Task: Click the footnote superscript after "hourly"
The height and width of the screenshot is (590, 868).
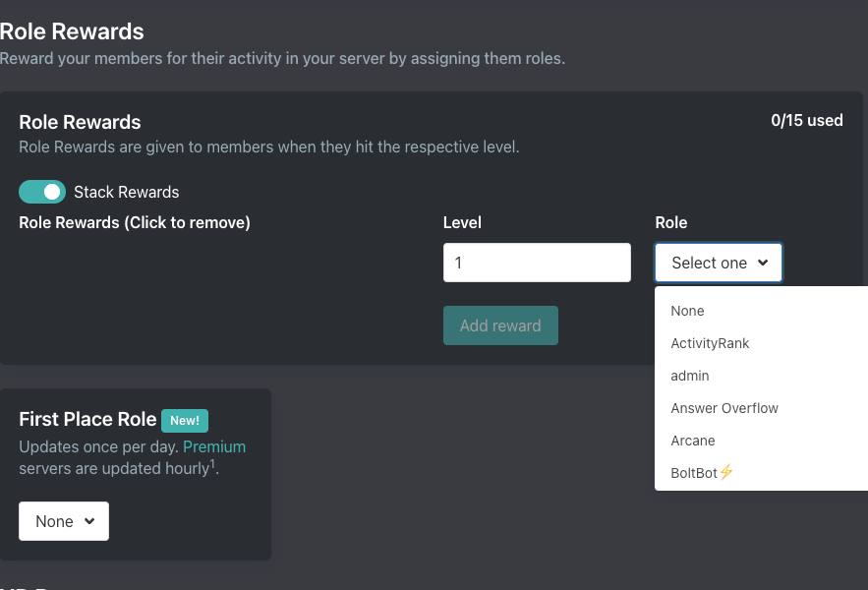Action: pyautogui.click(x=212, y=463)
